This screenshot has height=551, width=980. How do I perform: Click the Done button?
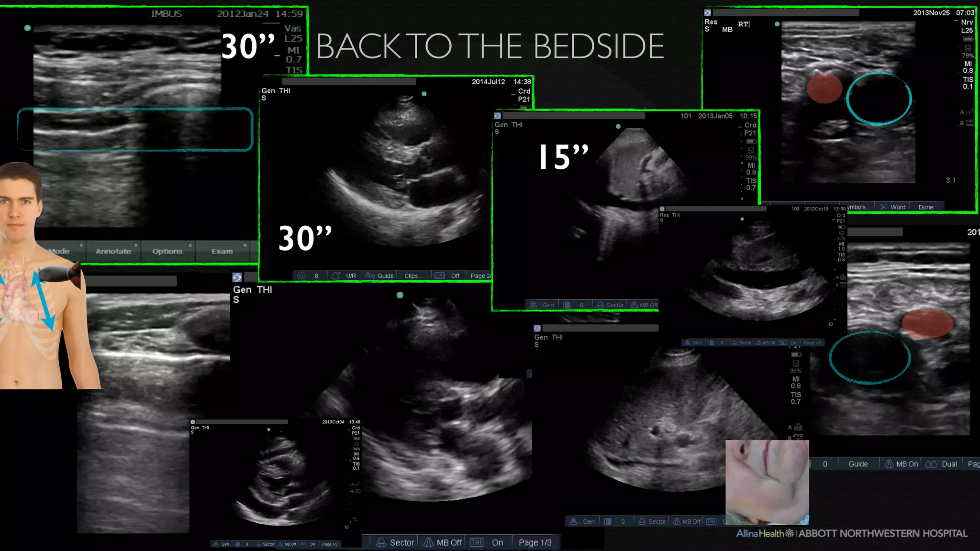point(926,207)
